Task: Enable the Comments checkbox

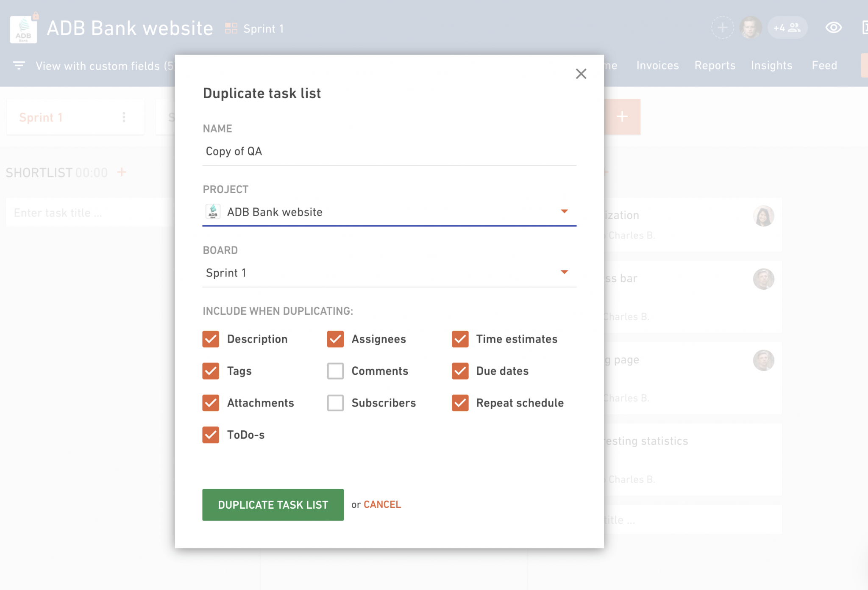Action: pos(335,371)
